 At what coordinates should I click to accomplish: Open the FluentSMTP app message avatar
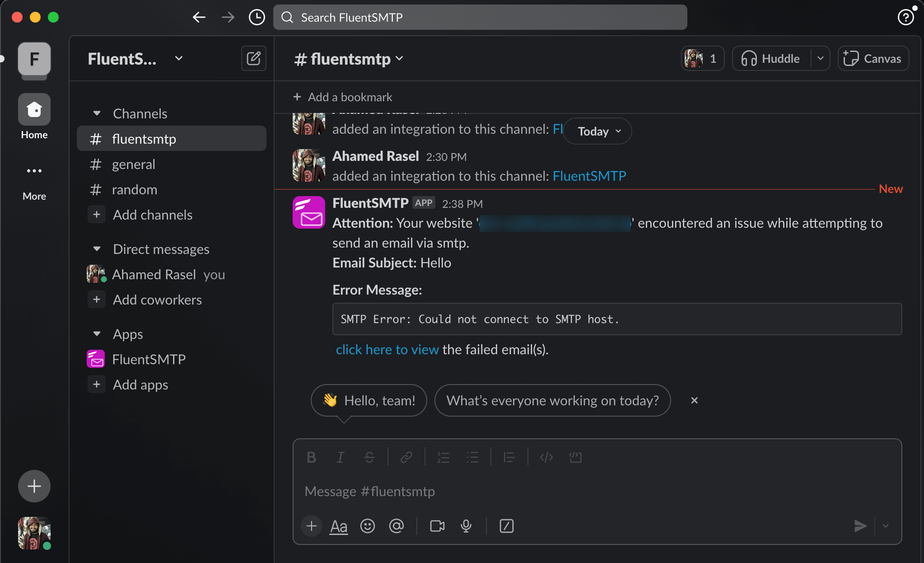click(x=309, y=212)
